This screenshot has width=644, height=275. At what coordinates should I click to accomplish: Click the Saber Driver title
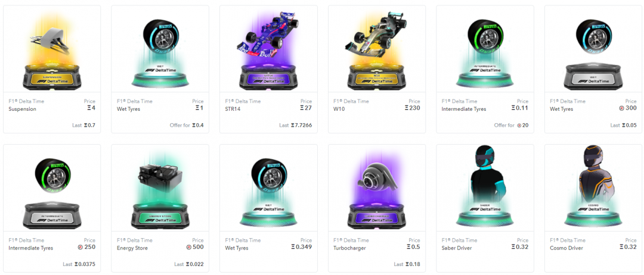click(x=456, y=248)
